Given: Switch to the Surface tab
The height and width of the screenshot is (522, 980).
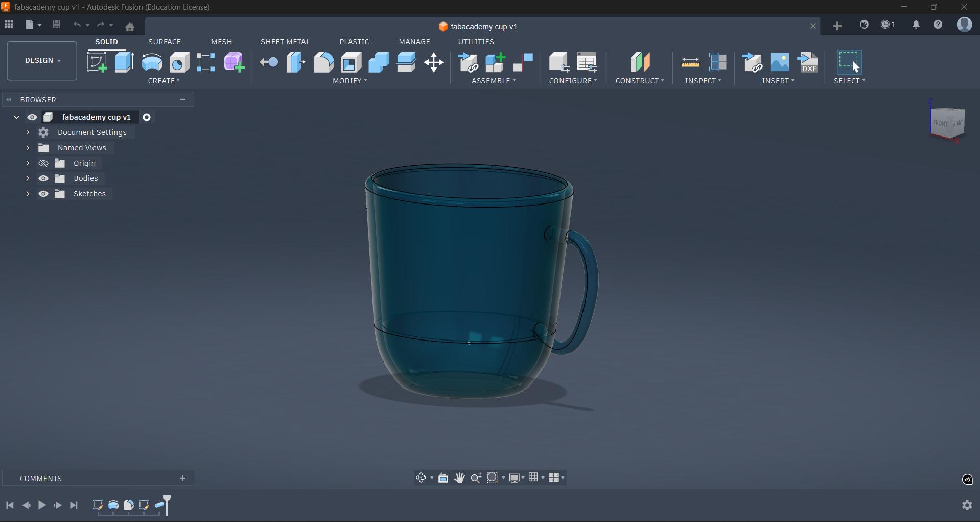Looking at the screenshot, I should (x=165, y=42).
